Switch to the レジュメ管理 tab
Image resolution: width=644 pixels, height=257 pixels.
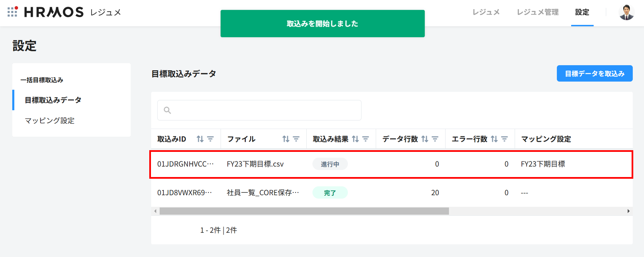tap(538, 12)
